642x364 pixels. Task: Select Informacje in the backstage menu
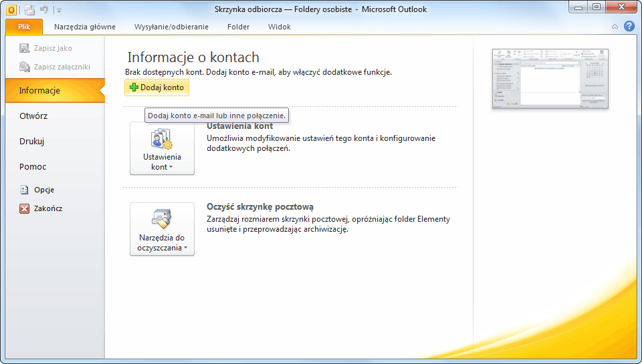click(x=55, y=90)
